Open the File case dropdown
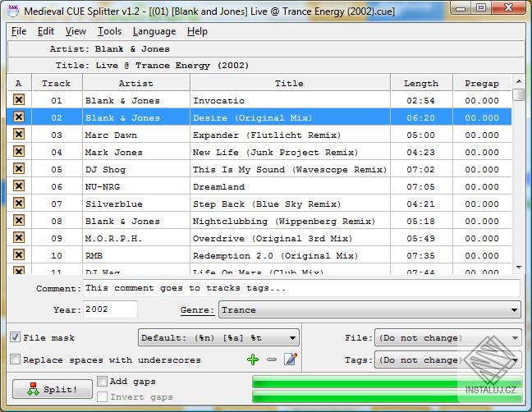Viewport: 532px width, 412px height. pos(448,338)
